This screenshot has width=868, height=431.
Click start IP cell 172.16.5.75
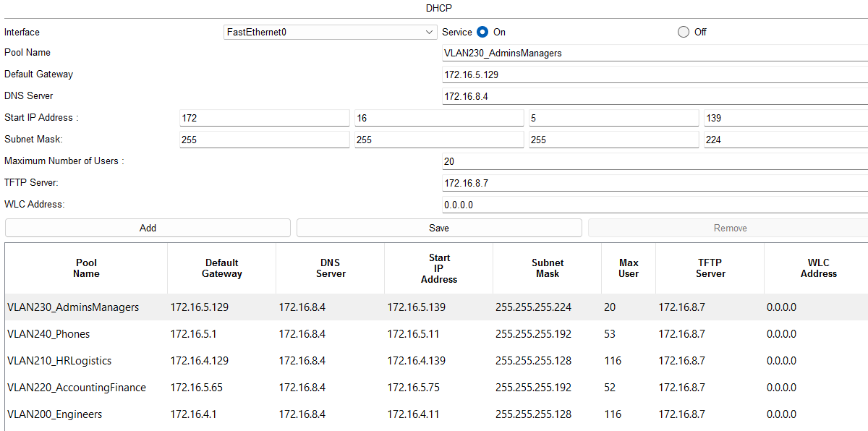click(439, 388)
